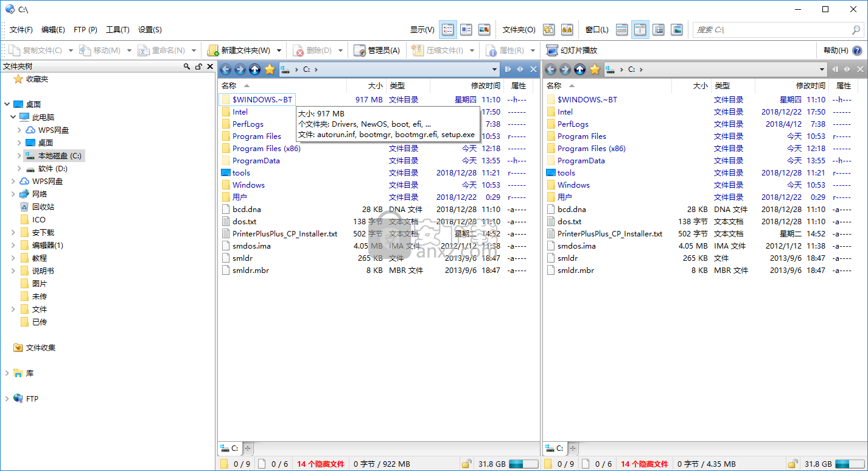Screen dimensions: 868x471
Task: Click the left pane copy-path-to-right arrow icon
Action: pyautogui.click(x=508, y=69)
